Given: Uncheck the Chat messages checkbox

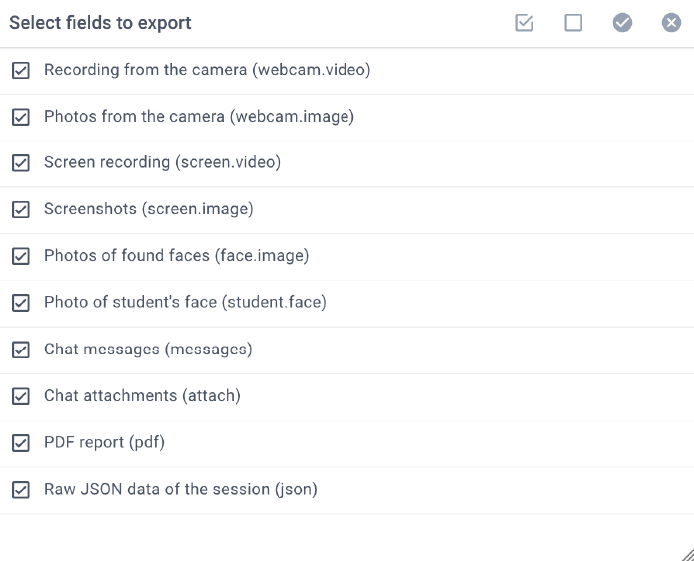Looking at the screenshot, I should click(x=20, y=350).
